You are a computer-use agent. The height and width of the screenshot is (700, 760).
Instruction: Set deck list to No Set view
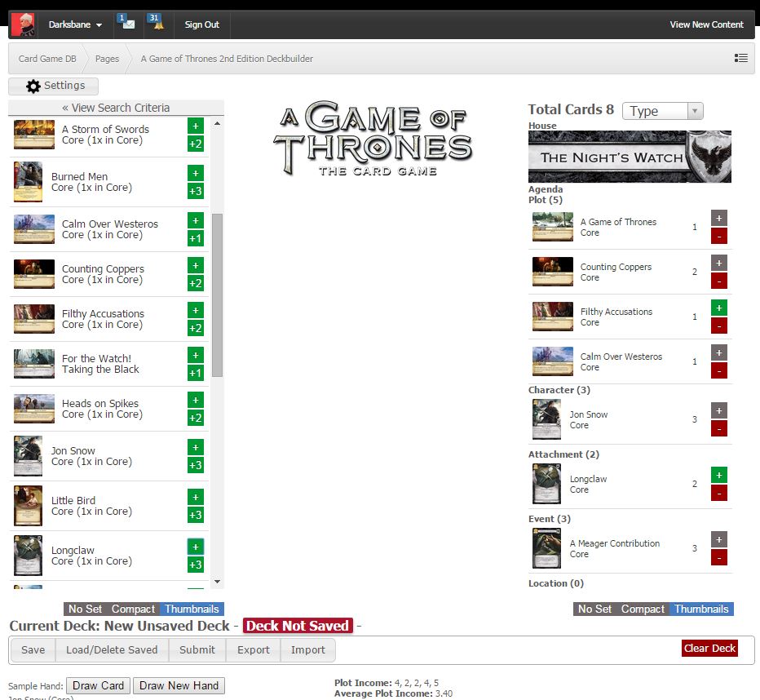pyautogui.click(x=594, y=609)
